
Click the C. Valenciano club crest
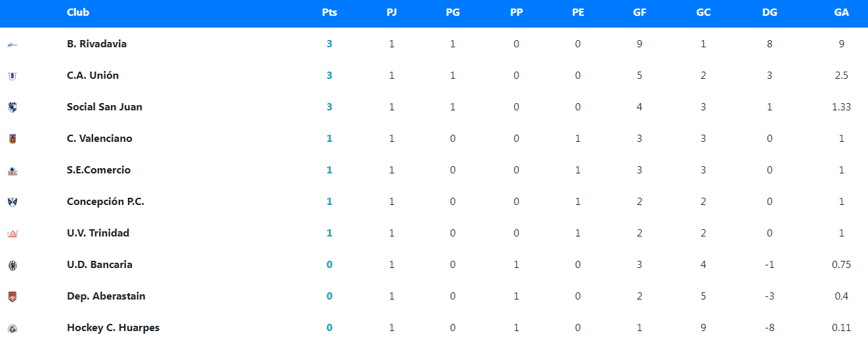pos(12,139)
